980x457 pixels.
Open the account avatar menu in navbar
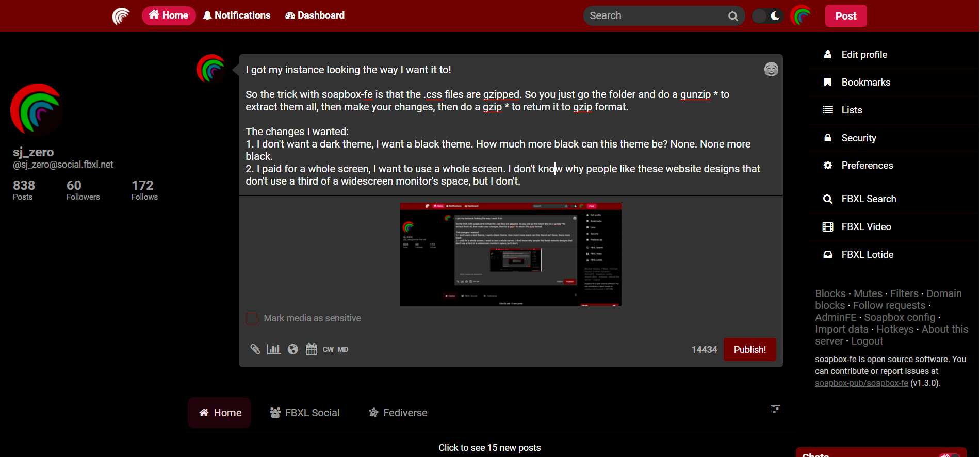[x=802, y=16]
